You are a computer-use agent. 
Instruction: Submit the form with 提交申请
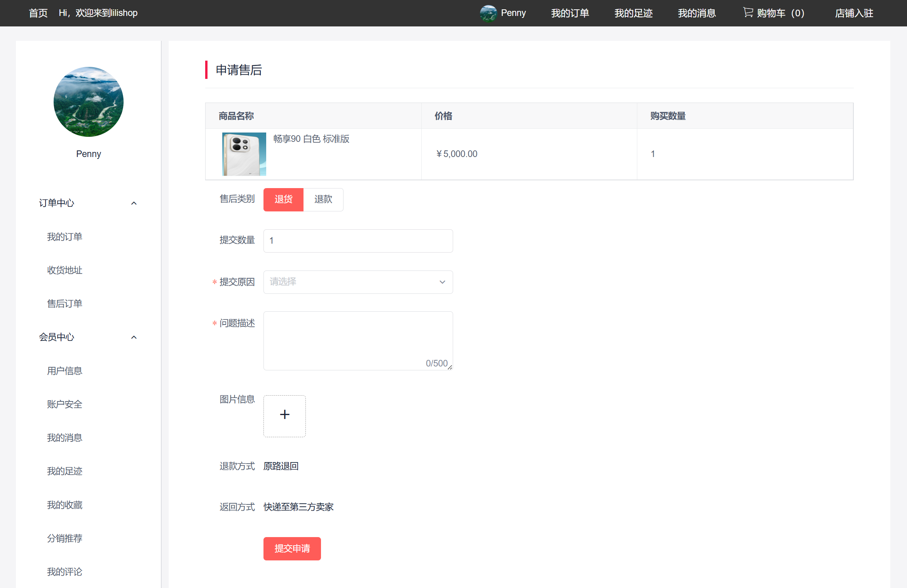(x=292, y=549)
